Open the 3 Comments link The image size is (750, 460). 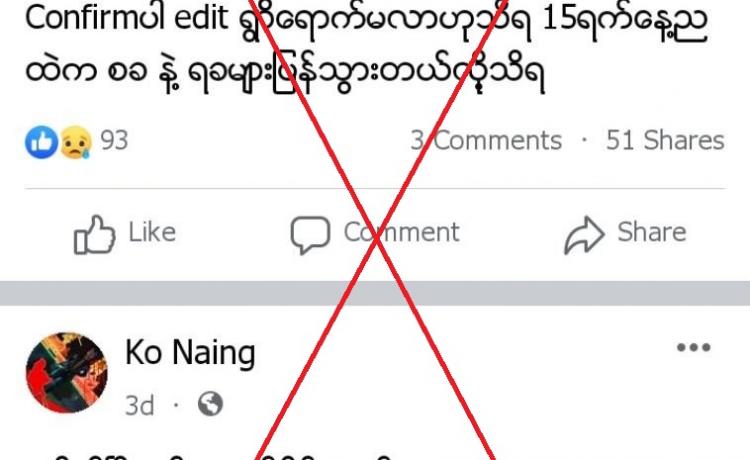[x=486, y=141]
